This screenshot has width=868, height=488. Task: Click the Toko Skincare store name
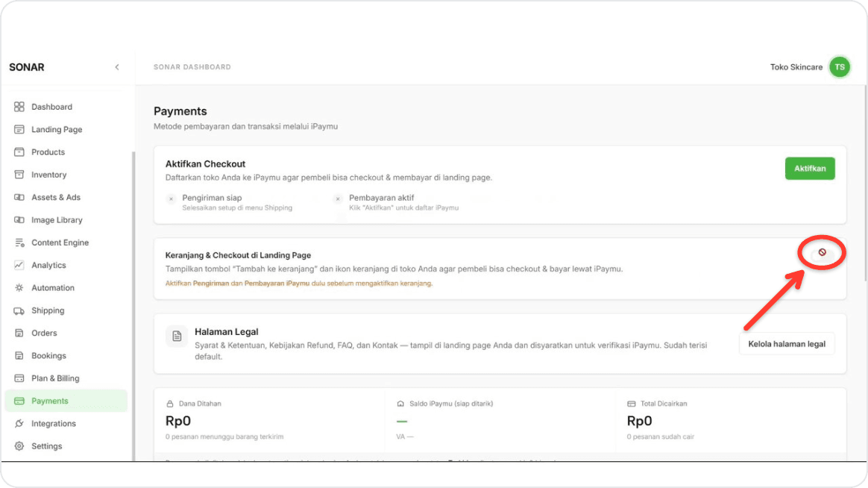(796, 67)
